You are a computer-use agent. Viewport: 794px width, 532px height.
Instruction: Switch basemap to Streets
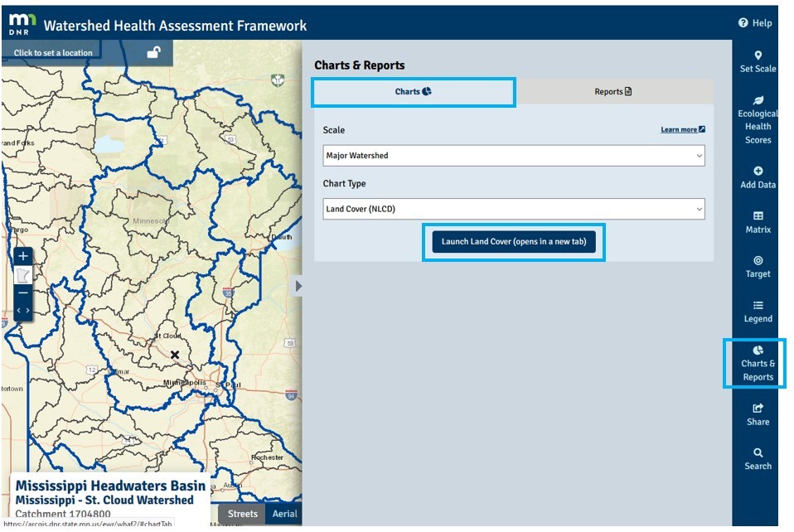(243, 514)
